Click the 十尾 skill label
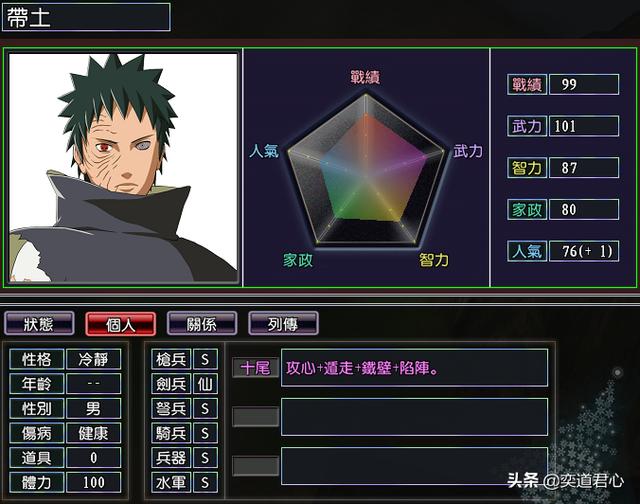Image resolution: width=640 pixels, height=504 pixels. pos(256,368)
